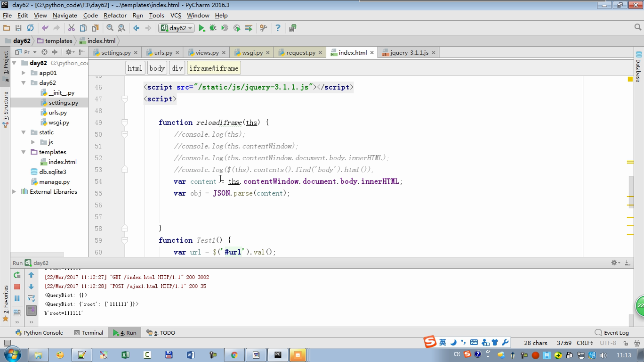Collapse the static folder
Image resolution: width=644 pixels, height=362 pixels.
(x=24, y=132)
